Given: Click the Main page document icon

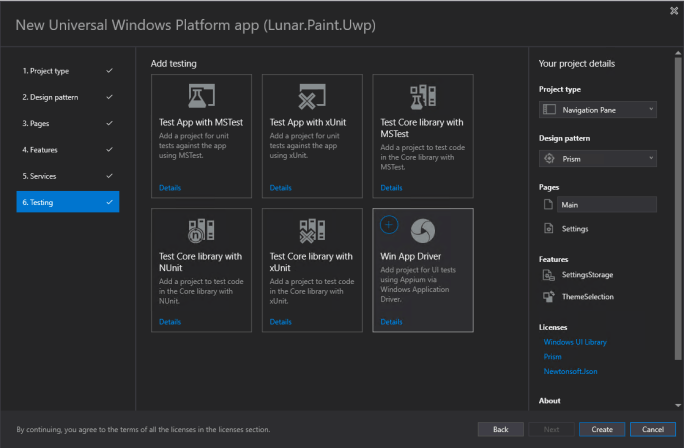Looking at the screenshot, I should (548, 204).
